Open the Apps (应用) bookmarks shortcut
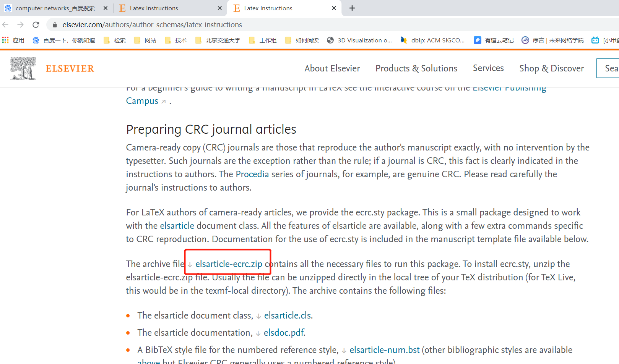 (x=13, y=40)
